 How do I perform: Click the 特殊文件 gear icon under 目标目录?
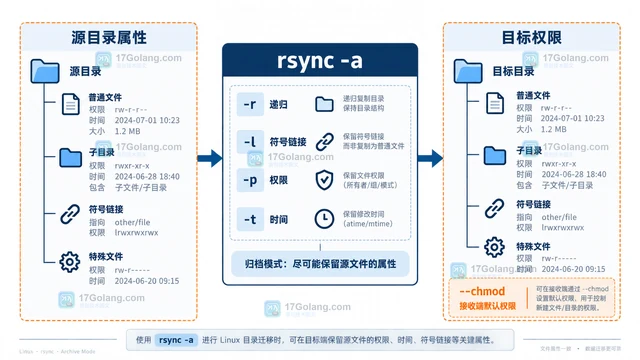(x=494, y=247)
